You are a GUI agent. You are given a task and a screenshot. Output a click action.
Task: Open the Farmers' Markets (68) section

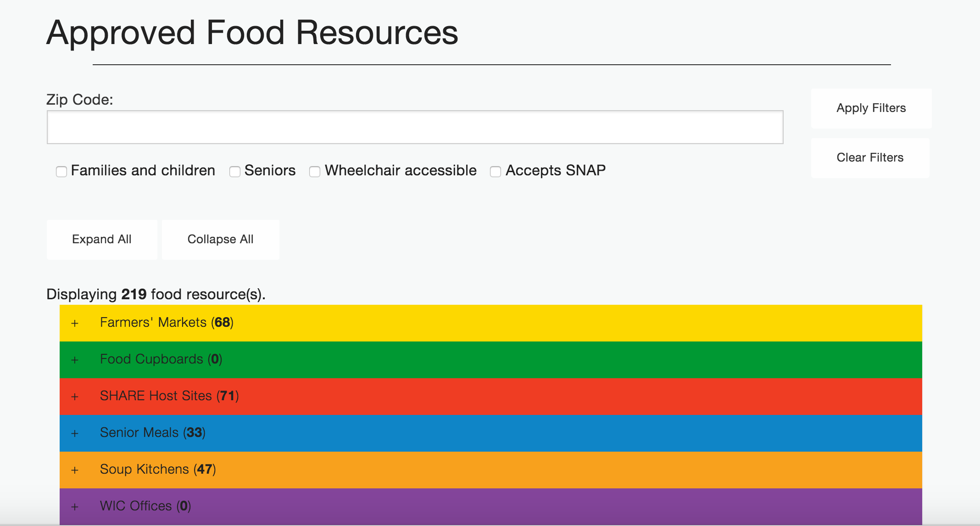click(x=167, y=323)
